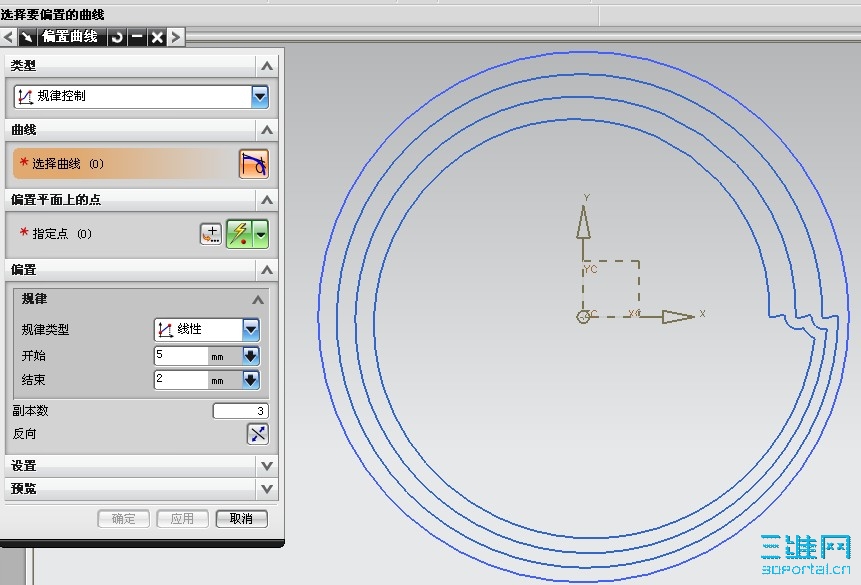Open the point type dropdown arrow beside lightning icon

[x=261, y=234]
